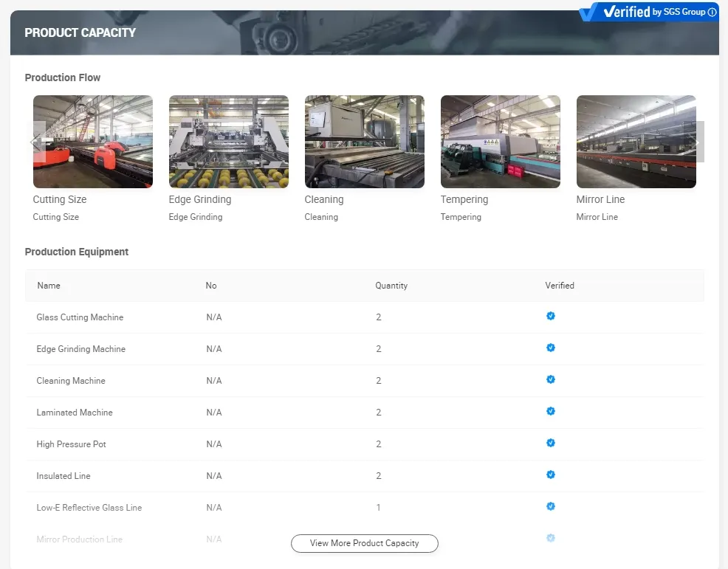
Task: Click the verified icon for Edge Grinding Machine
Action: coord(551,348)
